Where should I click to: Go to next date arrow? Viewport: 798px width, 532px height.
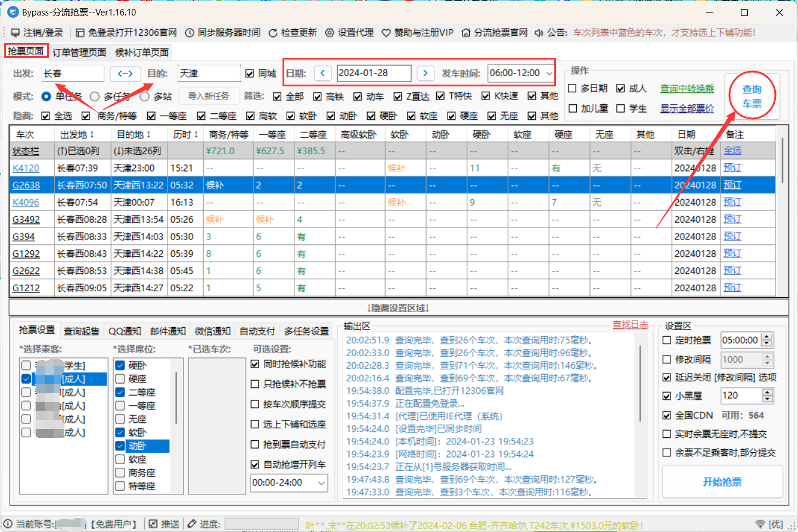(425, 73)
